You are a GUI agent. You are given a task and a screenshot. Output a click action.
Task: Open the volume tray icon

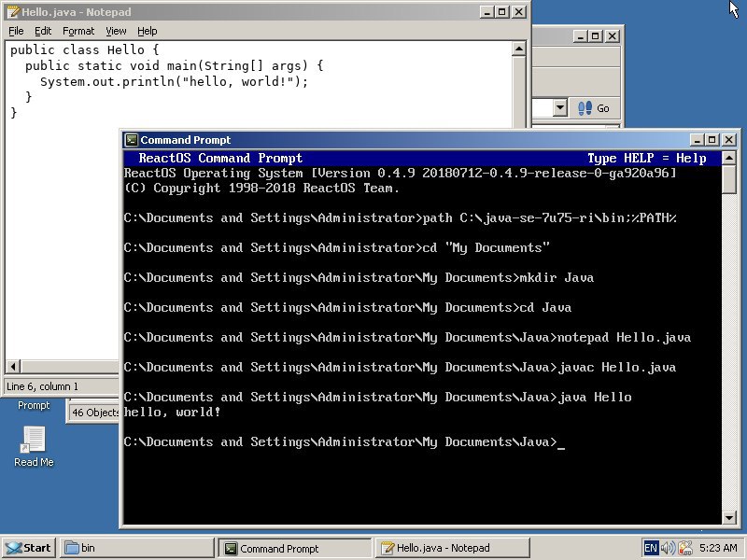point(668,548)
